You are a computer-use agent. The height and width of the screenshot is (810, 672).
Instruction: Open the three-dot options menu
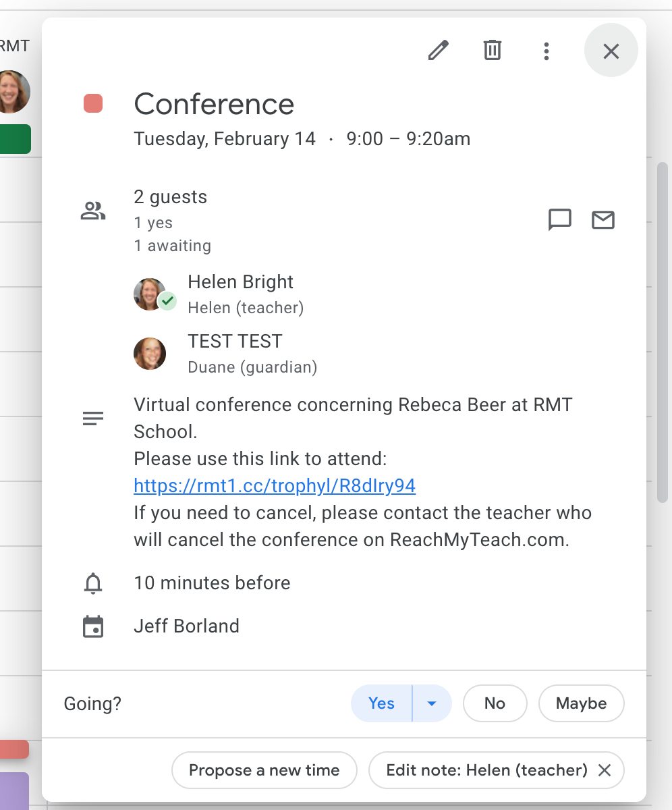tap(547, 51)
